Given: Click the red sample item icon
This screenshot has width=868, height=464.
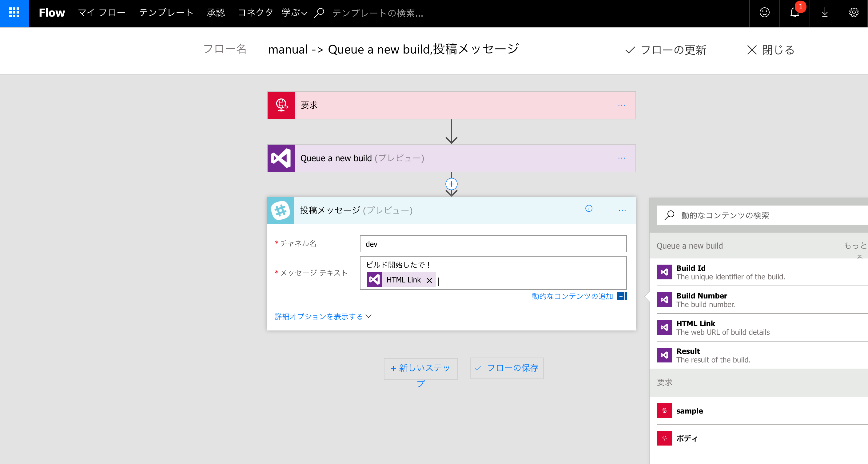Looking at the screenshot, I should (x=664, y=410).
